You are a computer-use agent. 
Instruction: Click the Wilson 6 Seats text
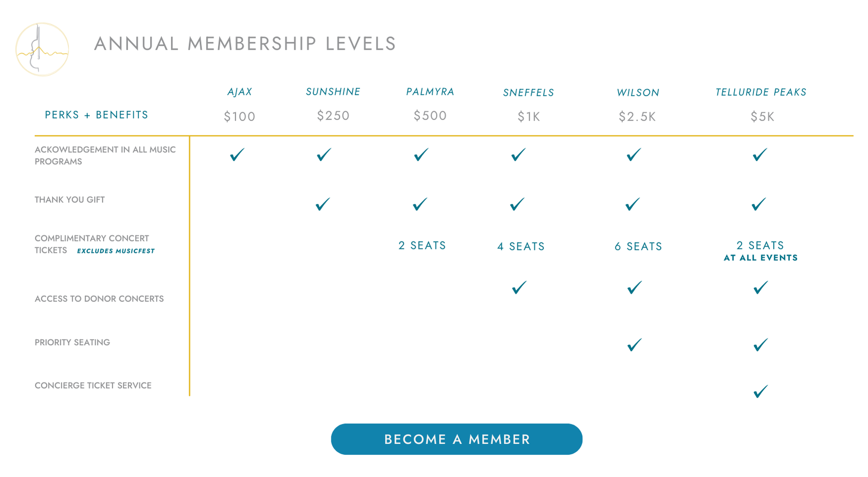pyautogui.click(x=638, y=246)
